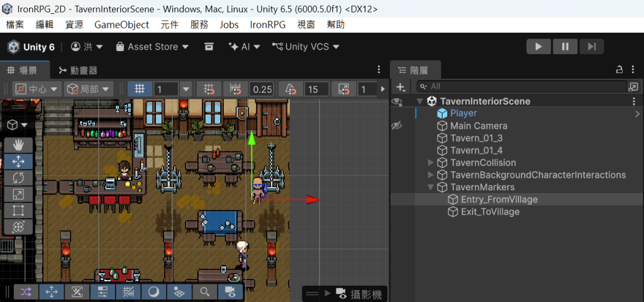Show more scene toolbar items arrow

(383, 89)
